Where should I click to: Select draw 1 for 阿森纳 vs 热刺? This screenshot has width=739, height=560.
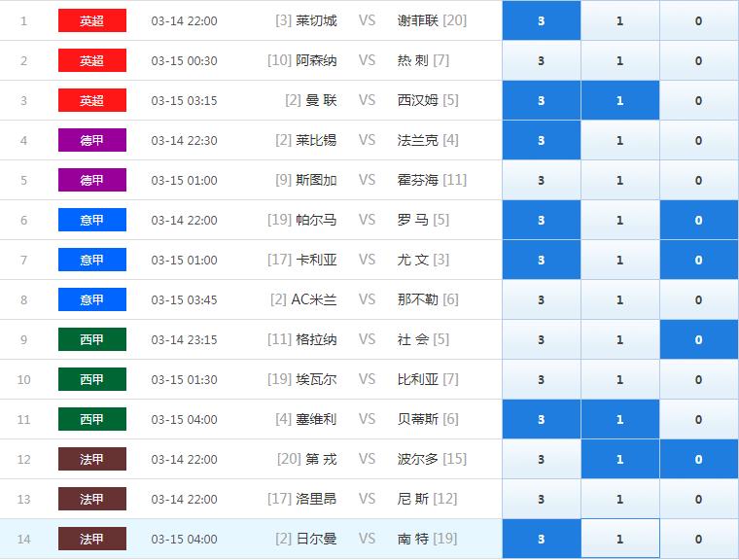pyautogui.click(x=619, y=60)
